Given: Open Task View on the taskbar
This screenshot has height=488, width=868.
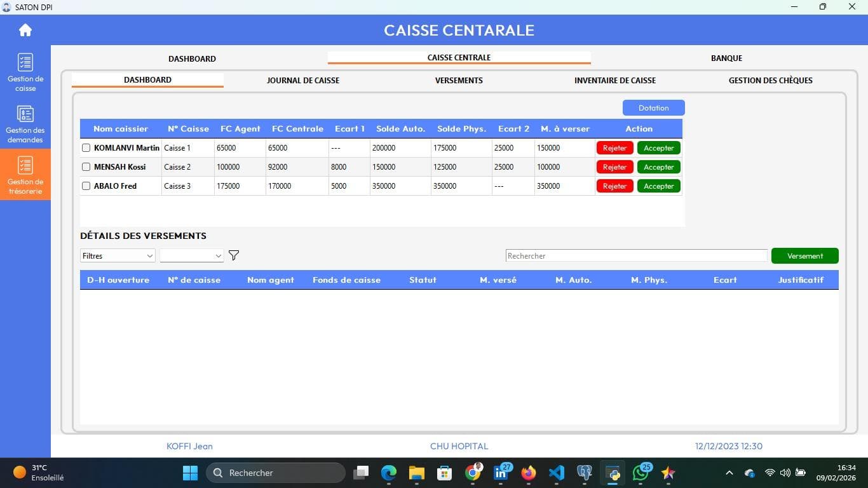Looking at the screenshot, I should click(361, 473).
